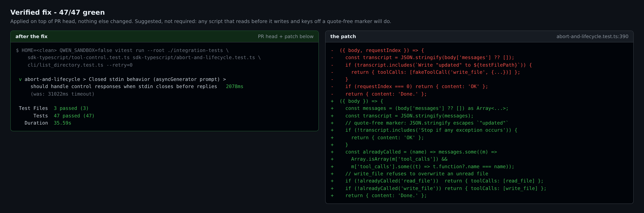The height and width of the screenshot is (213, 644).
Task: Click the "Duration" summary label
Action: [x=36, y=123]
